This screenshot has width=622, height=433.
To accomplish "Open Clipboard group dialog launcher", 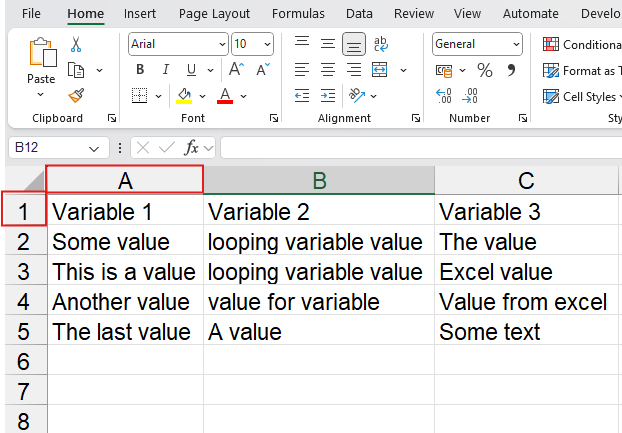I will tap(112, 118).
